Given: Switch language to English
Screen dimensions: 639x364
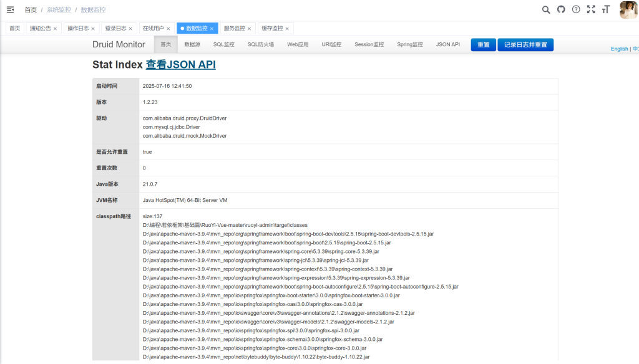Looking at the screenshot, I should tap(619, 49).
